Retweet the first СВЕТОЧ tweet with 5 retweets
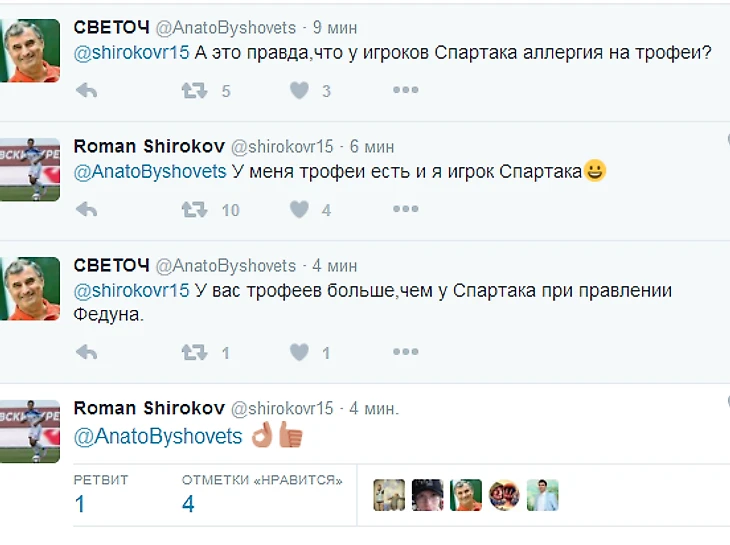This screenshot has width=730, height=545. point(194,90)
